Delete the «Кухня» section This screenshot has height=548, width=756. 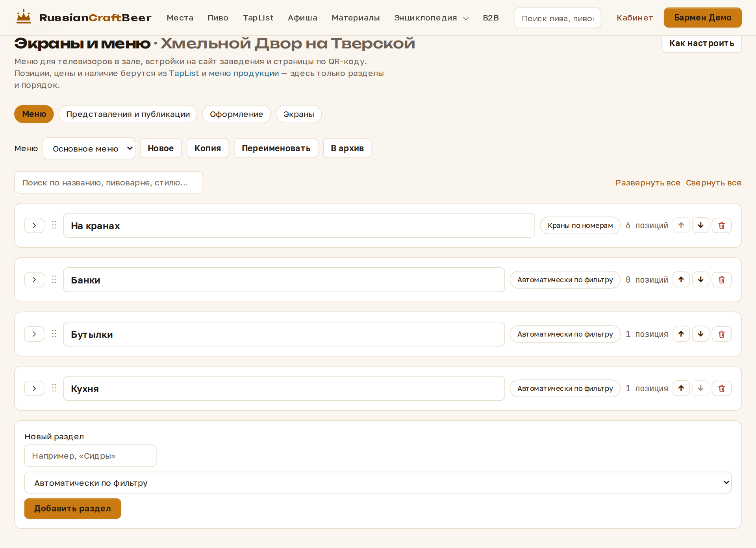[x=721, y=388]
